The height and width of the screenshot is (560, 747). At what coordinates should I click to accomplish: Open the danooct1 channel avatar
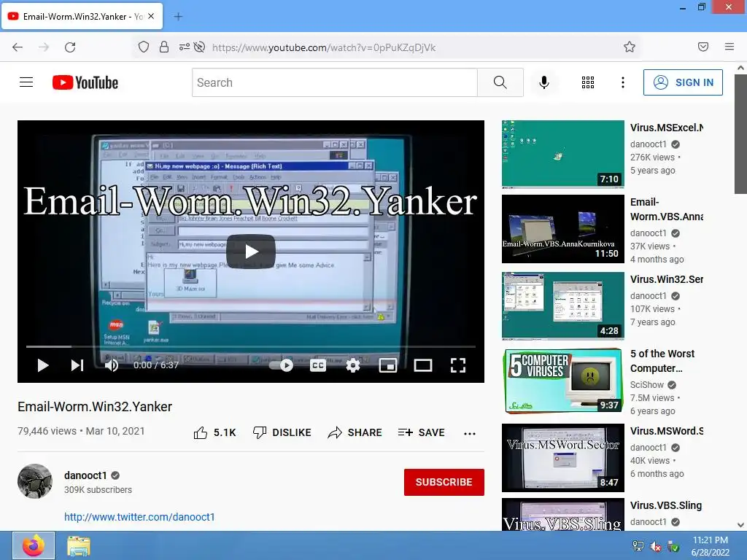(35, 481)
